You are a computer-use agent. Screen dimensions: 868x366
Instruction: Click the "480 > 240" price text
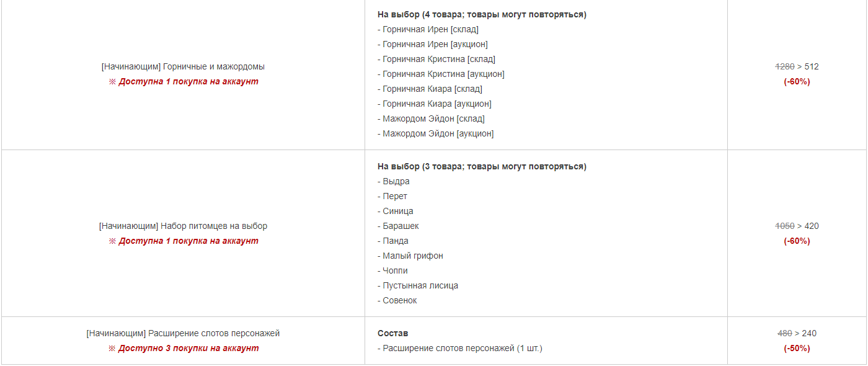pyautogui.click(x=797, y=333)
